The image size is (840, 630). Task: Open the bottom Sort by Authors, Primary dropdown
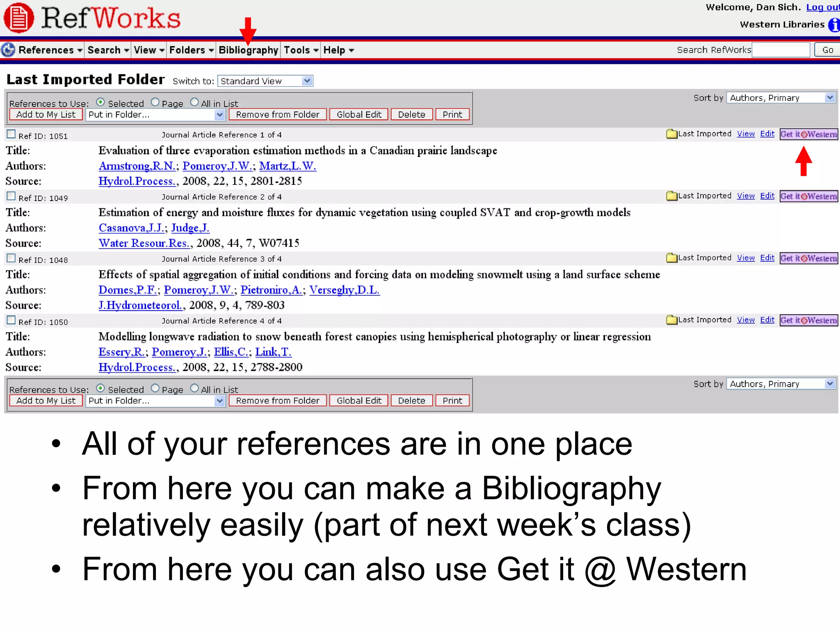781,383
